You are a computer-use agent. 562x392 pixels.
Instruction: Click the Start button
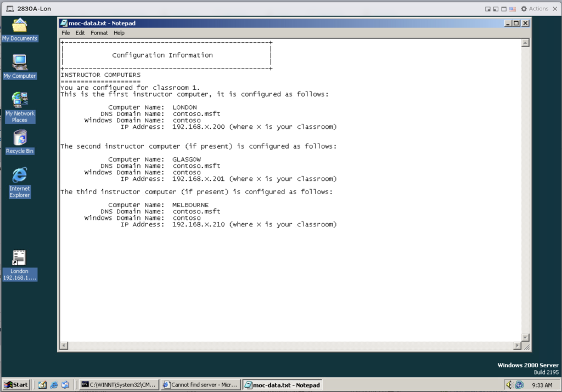click(x=16, y=385)
